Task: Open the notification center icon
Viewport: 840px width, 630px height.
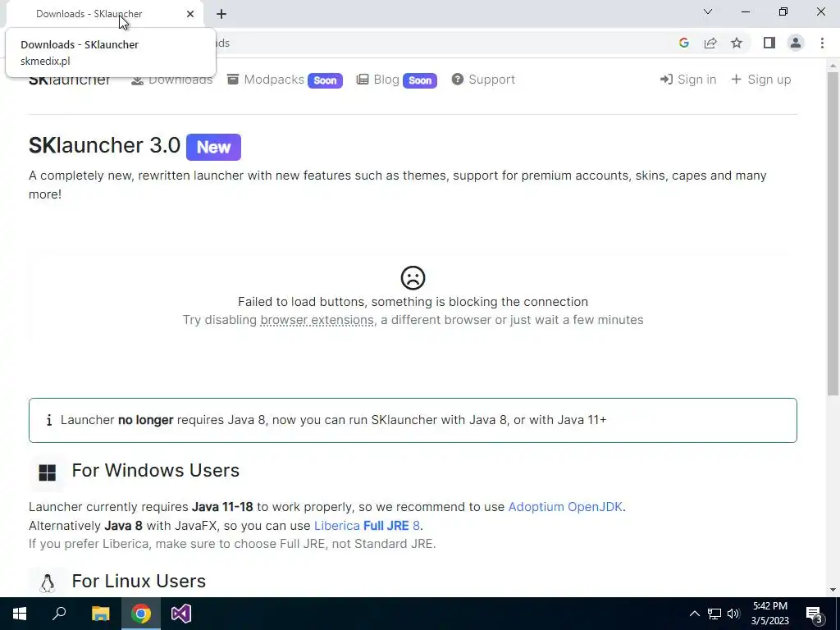Action: pos(815,614)
